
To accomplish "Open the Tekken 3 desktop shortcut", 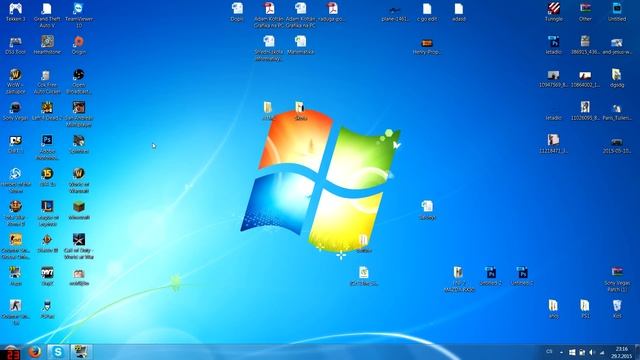I will point(16,12).
